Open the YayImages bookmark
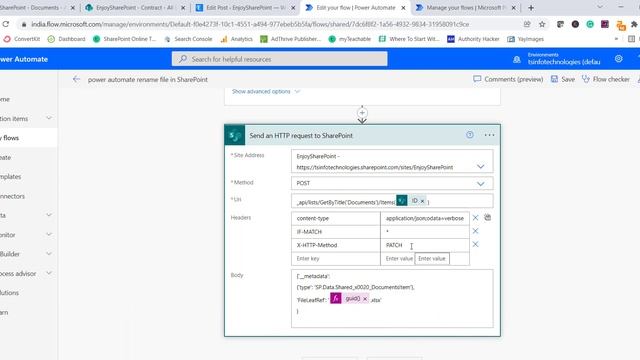This screenshot has width=640, height=360. click(x=526, y=39)
